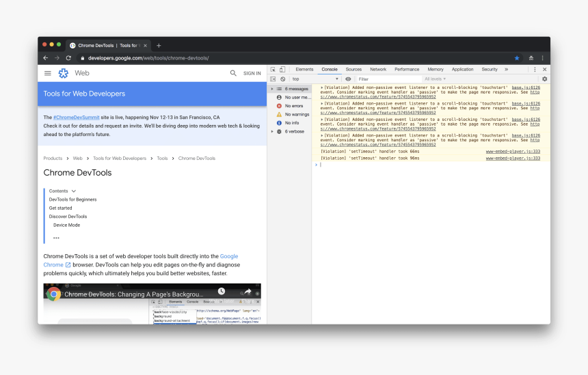
Task: Click the Web logo icon
Action: 64,73
